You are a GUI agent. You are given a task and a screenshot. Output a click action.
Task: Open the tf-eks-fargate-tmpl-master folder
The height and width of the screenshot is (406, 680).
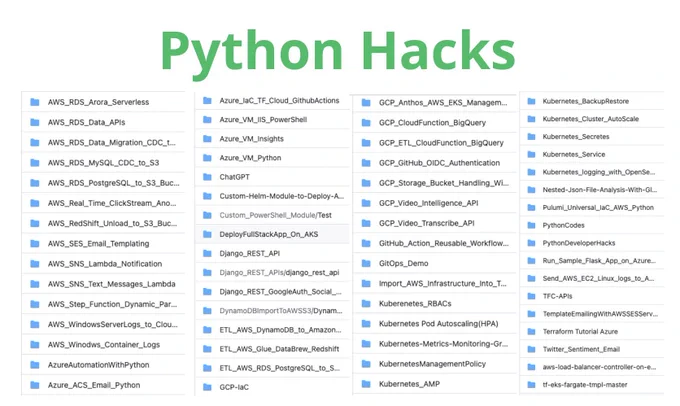tap(585, 384)
